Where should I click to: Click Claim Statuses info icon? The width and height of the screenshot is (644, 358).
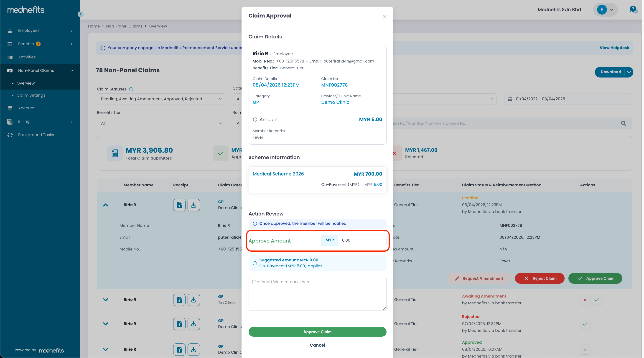[131, 89]
